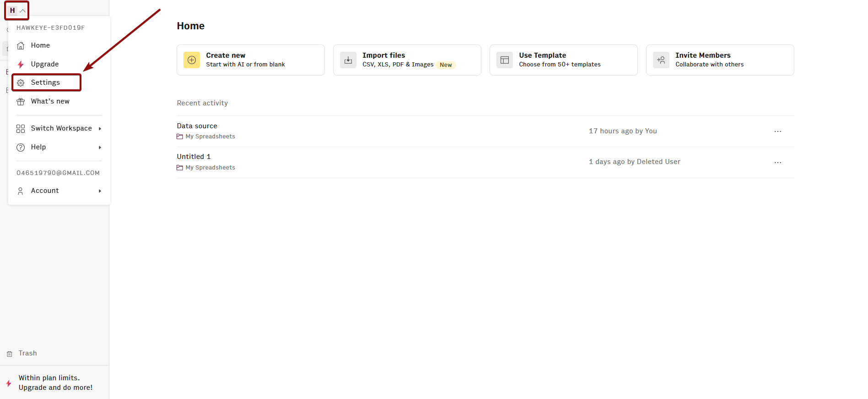
Task: Click the yellow Create new plus icon
Action: tap(192, 60)
